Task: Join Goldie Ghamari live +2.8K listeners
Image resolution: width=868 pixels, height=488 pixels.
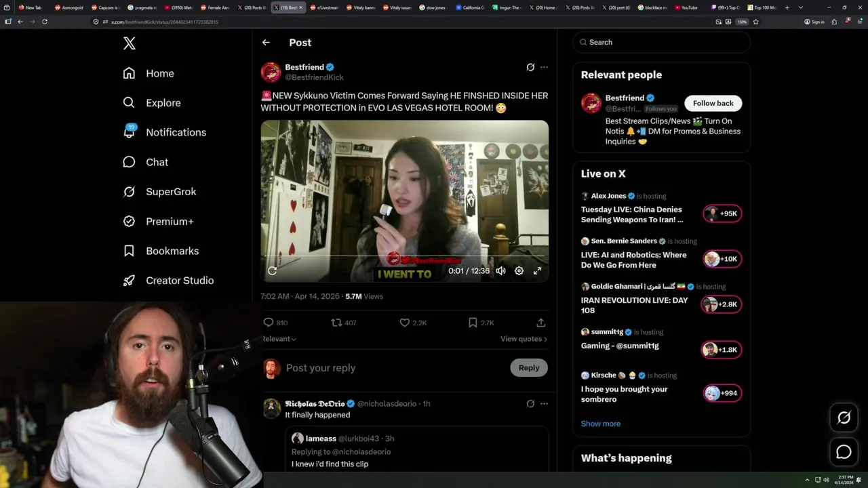Action: (x=722, y=304)
